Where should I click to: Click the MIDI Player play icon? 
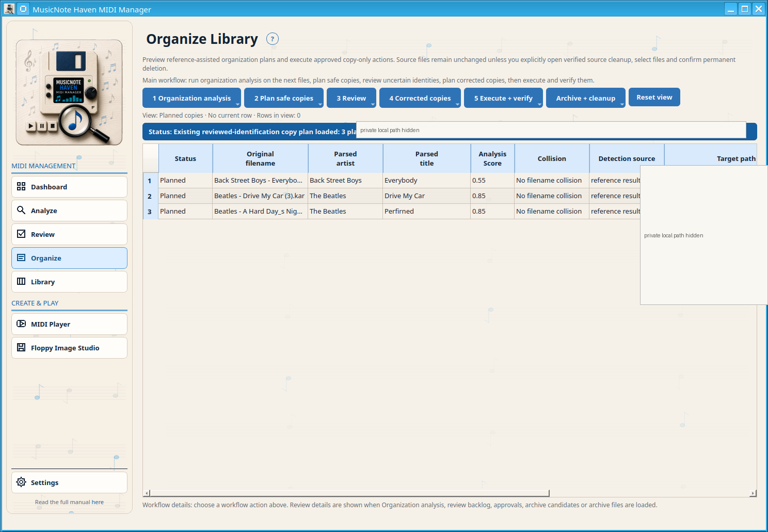(21, 324)
